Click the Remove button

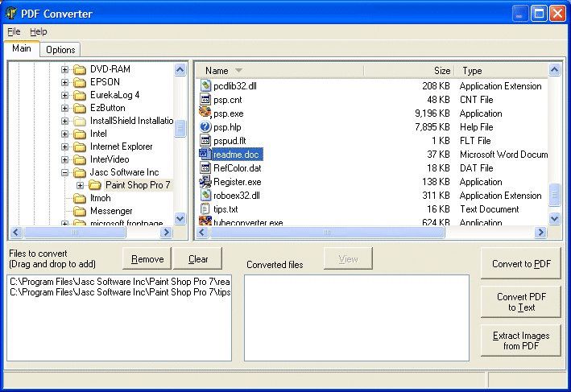[147, 259]
